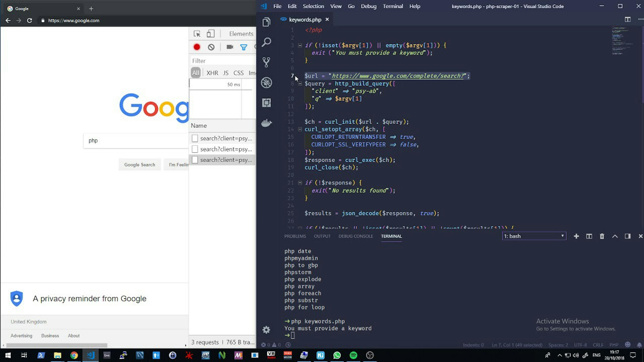This screenshot has height=362, width=644.
Task: Open the terminal selector dropdown showing 1: bash
Action: pos(534,236)
